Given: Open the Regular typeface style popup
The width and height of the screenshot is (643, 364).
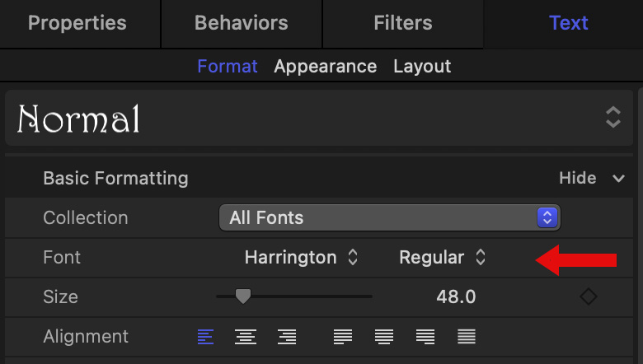Looking at the screenshot, I should (442, 258).
